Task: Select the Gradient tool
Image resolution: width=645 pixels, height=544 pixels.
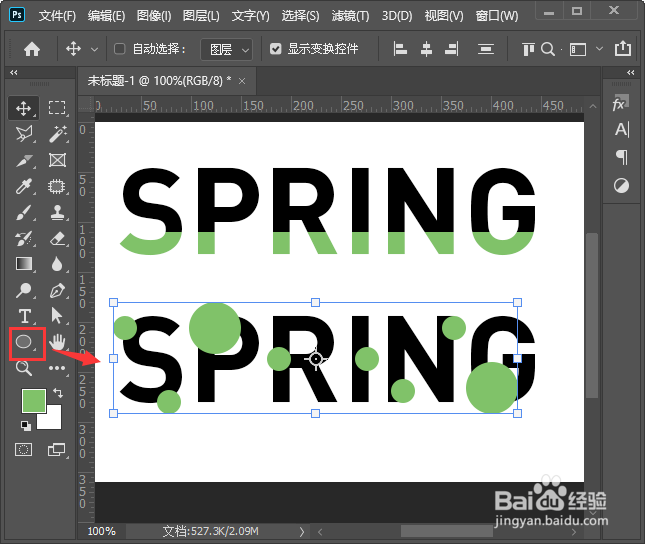Action: point(23,264)
